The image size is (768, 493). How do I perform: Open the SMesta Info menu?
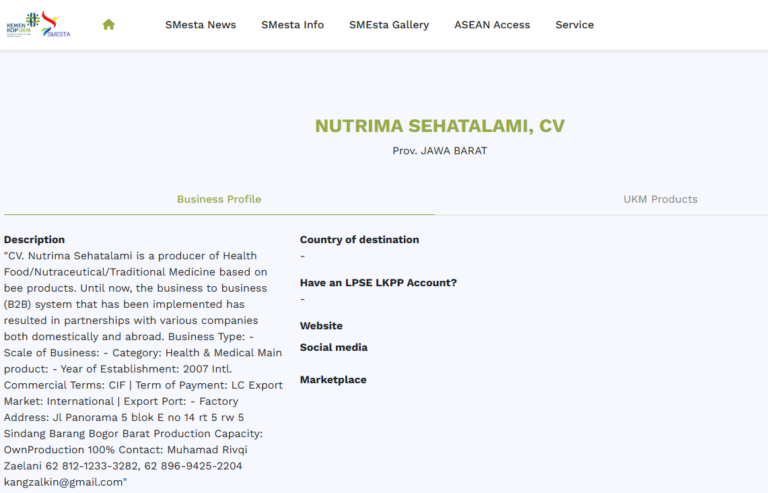pos(292,25)
